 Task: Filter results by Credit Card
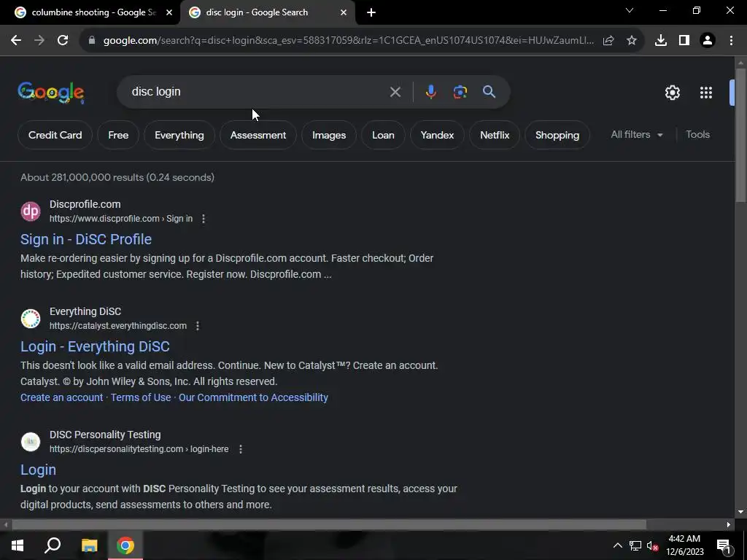point(55,135)
